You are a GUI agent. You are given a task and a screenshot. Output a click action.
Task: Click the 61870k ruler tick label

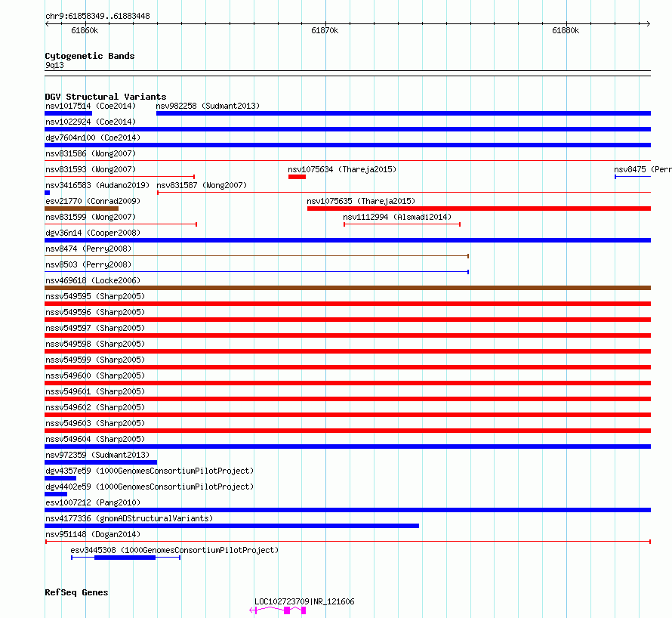tap(325, 30)
